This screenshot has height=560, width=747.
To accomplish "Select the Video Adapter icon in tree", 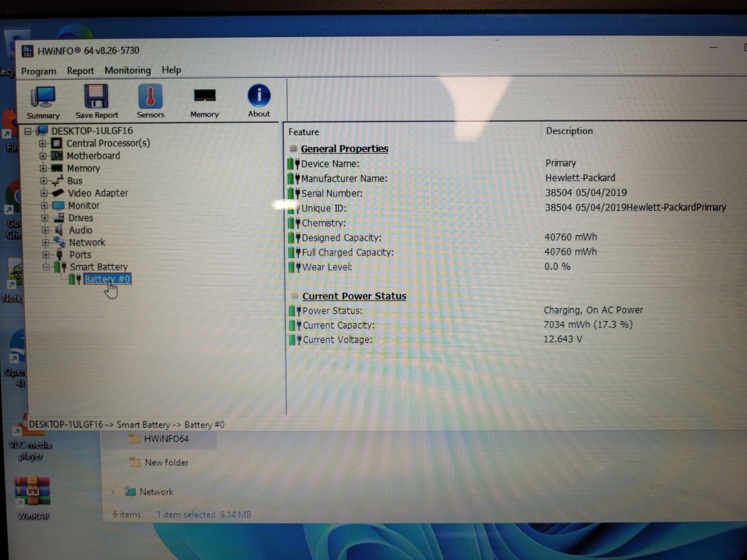I will coord(57,192).
